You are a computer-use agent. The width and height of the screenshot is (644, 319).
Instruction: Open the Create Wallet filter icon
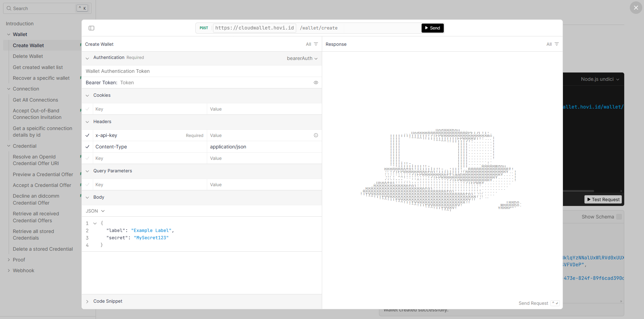click(316, 44)
